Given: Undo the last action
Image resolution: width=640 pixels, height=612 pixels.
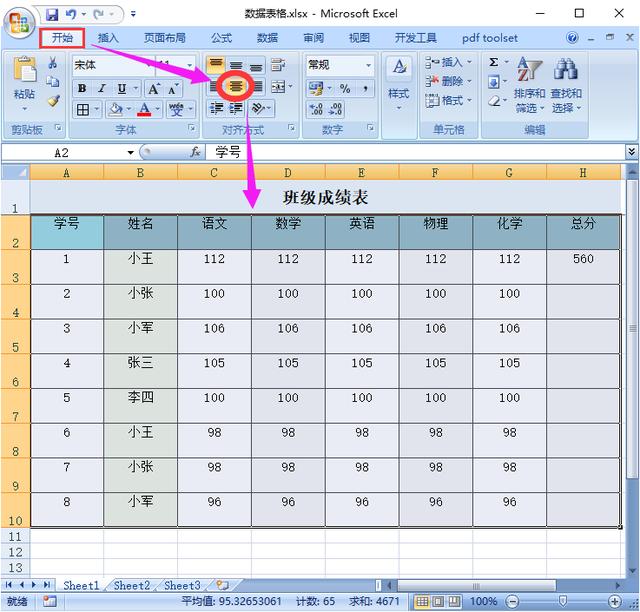Looking at the screenshot, I should click(71, 15).
